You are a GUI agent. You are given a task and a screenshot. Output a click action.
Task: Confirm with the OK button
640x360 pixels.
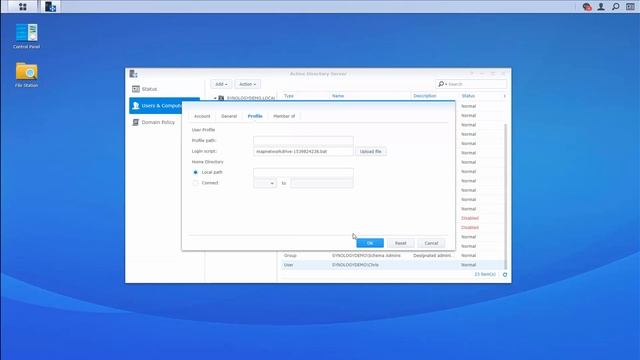pyautogui.click(x=370, y=243)
